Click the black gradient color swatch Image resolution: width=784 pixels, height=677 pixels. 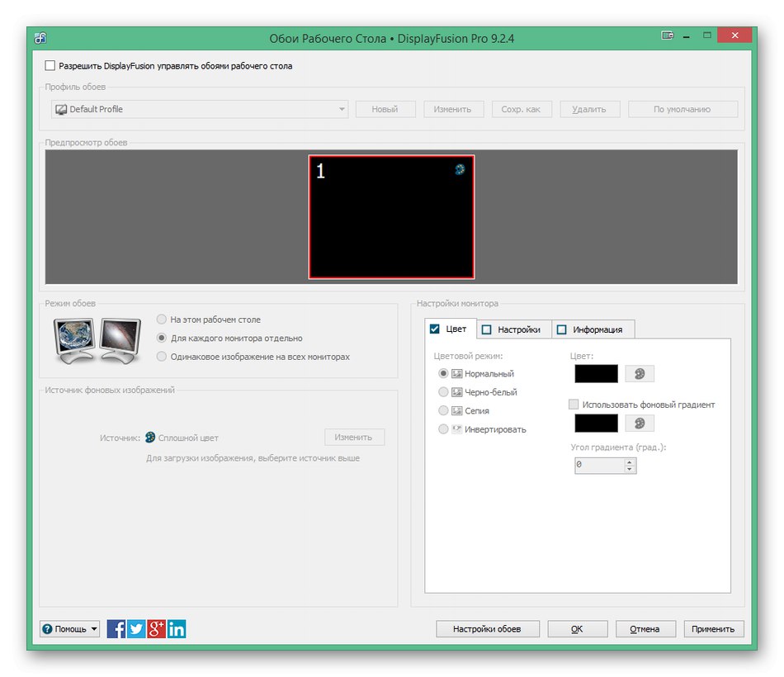point(596,424)
